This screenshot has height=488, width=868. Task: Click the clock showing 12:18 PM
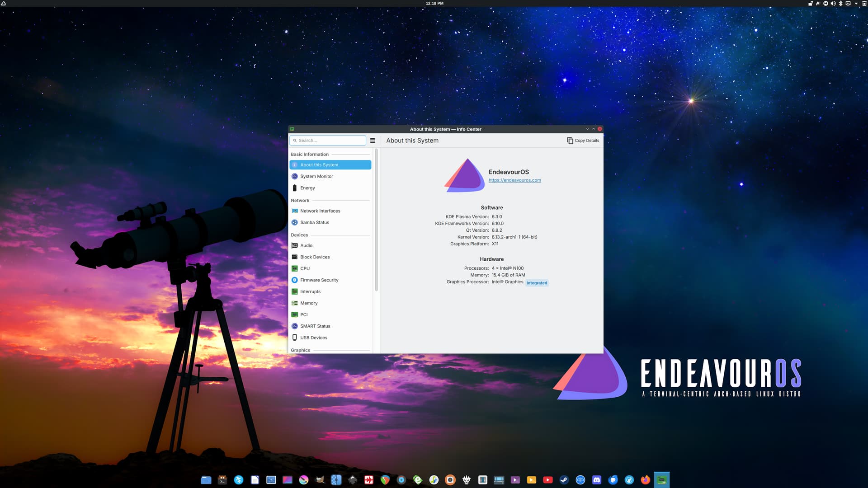[434, 3]
